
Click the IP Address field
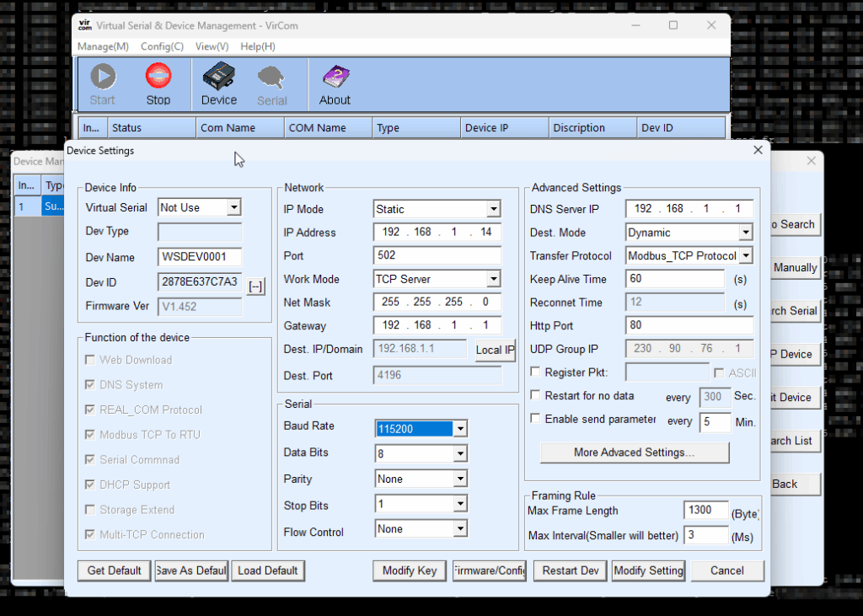[437, 233]
